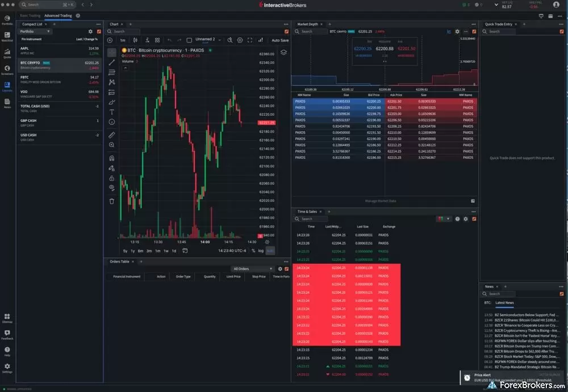568x392 pixels.
Task: Open Chart panel three-dot menu
Action: pos(286,24)
